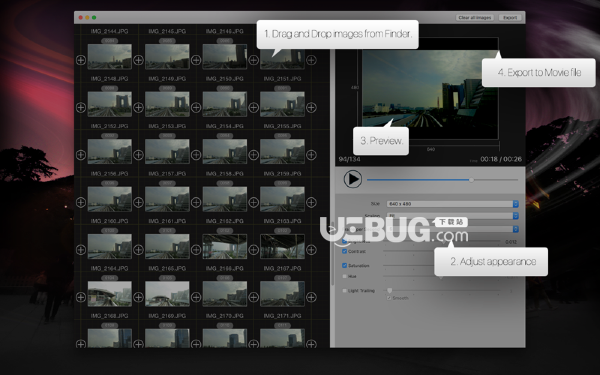600x375 pixels.
Task: Click the playback progress slider handle
Action: click(x=471, y=180)
